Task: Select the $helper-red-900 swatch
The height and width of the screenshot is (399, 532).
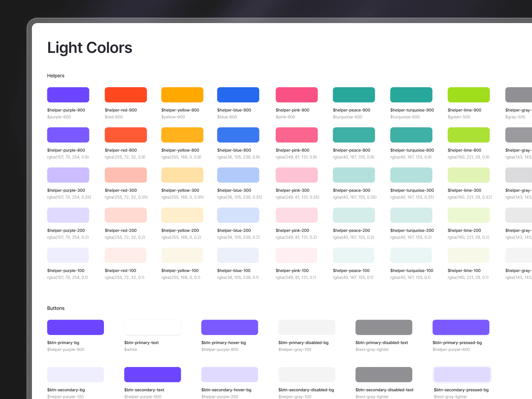Action: (x=125, y=95)
